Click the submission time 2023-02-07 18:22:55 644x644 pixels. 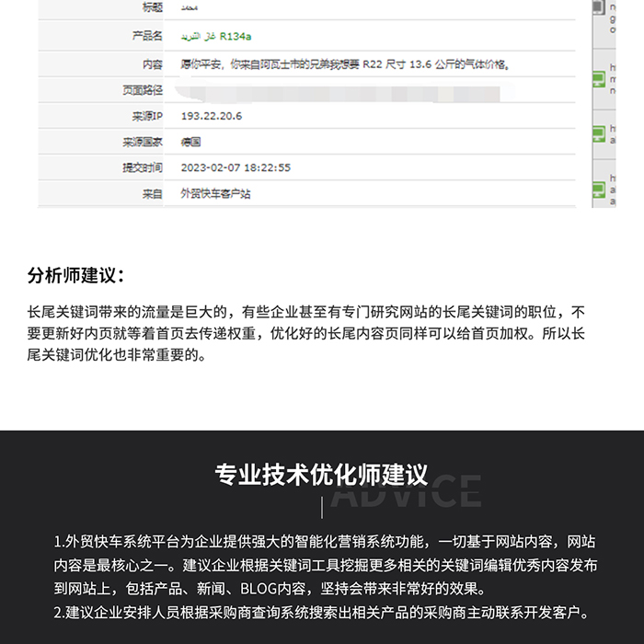tap(236, 168)
